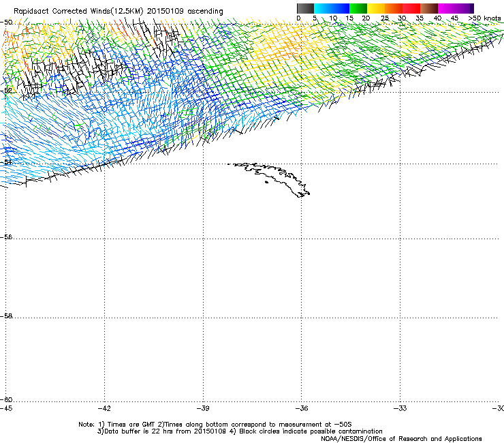Click the -56 latitude axis label

point(6,236)
